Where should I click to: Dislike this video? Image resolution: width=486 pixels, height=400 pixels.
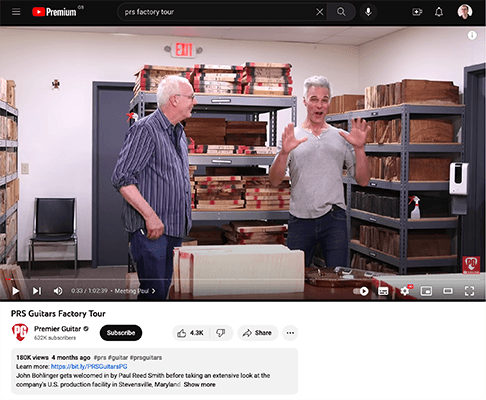pos(221,333)
